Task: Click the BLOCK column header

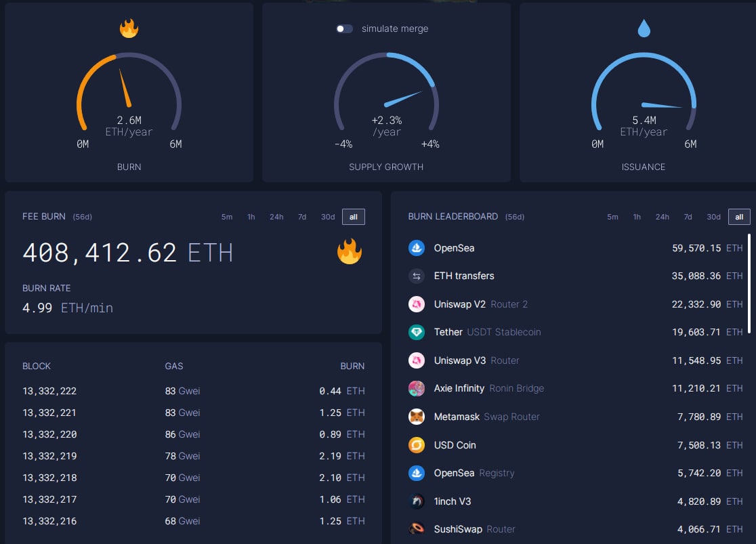Action: pos(36,366)
